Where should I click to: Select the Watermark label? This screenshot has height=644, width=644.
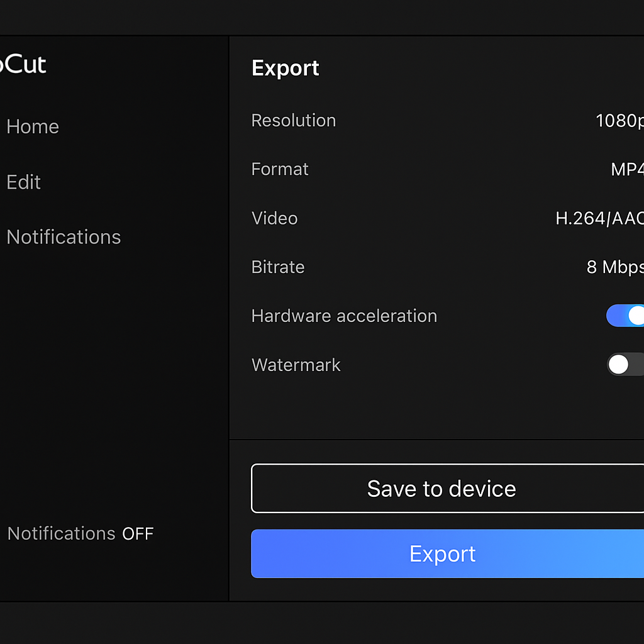click(296, 365)
